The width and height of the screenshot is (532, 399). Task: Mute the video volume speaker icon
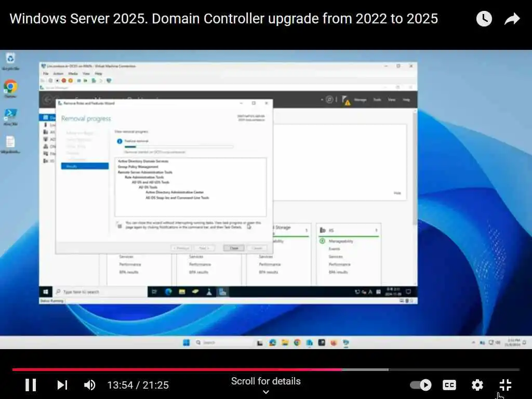tap(89, 385)
